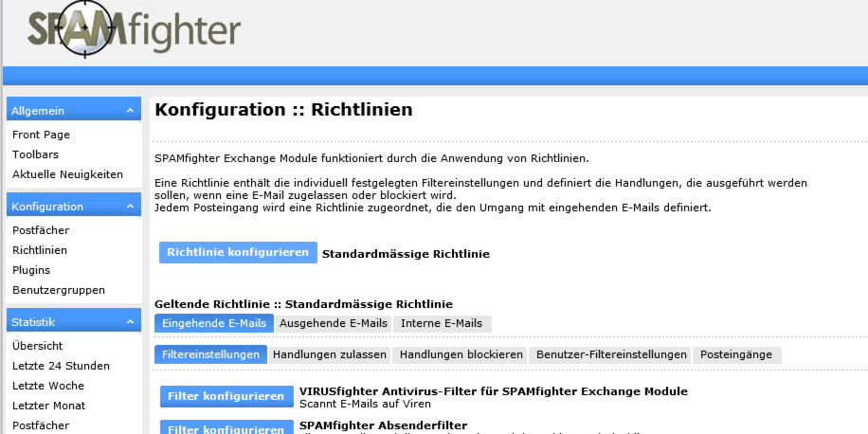Open the Benutzergruppen sidebar link

pyautogui.click(x=59, y=290)
